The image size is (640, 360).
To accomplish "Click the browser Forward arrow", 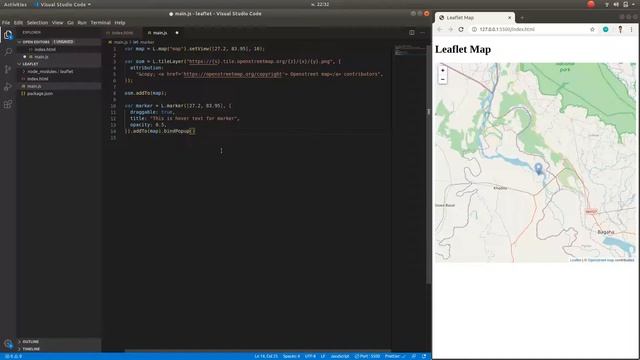I will click(x=450, y=29).
